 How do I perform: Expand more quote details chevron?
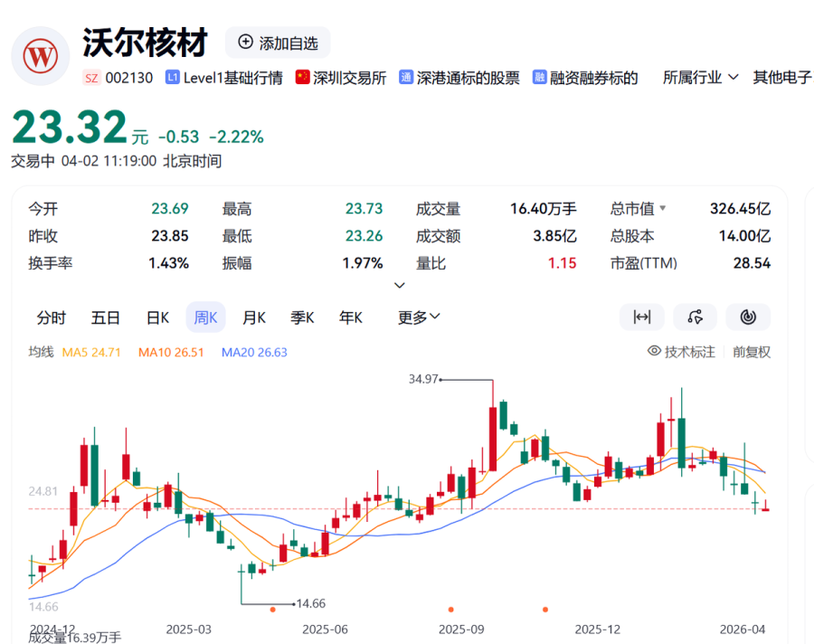pyautogui.click(x=400, y=286)
